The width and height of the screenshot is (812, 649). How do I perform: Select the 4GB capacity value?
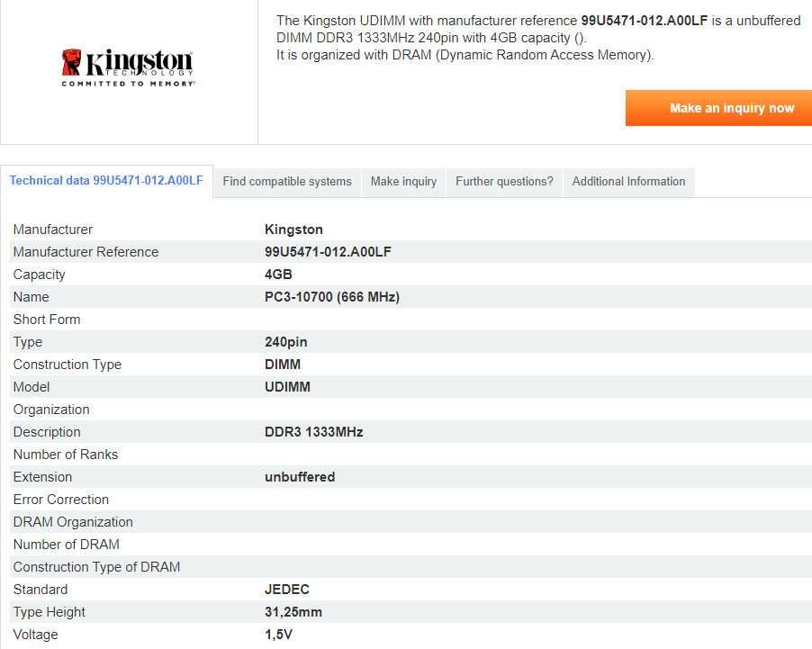click(278, 275)
